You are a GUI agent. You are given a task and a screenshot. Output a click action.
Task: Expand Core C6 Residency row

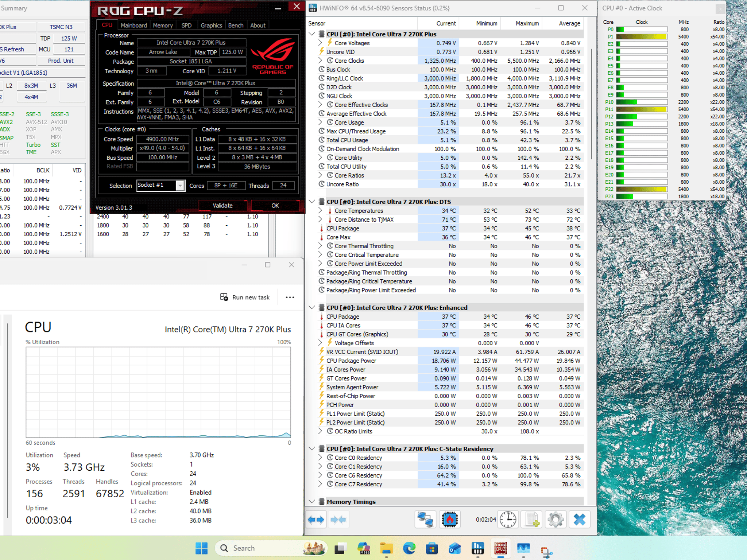[320, 475]
